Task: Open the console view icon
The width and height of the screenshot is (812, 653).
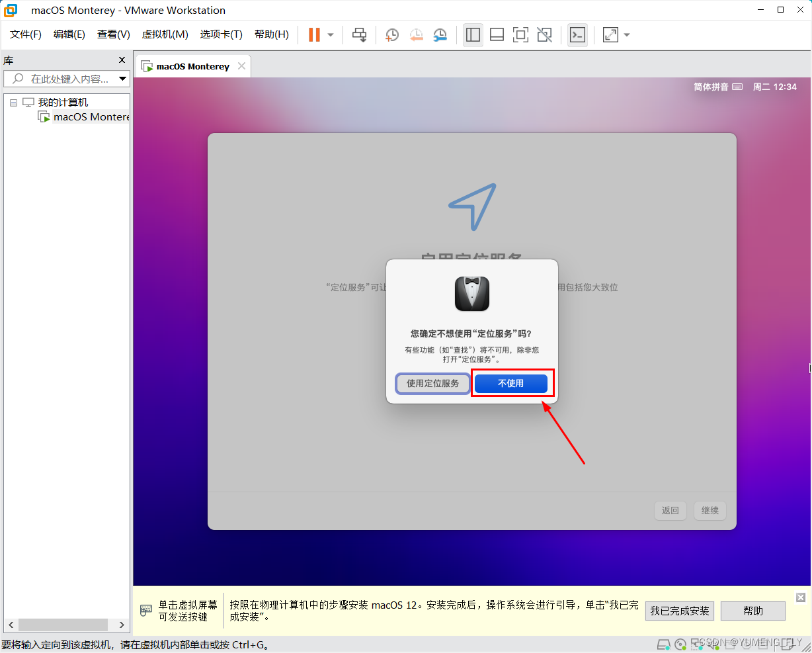Action: click(577, 34)
